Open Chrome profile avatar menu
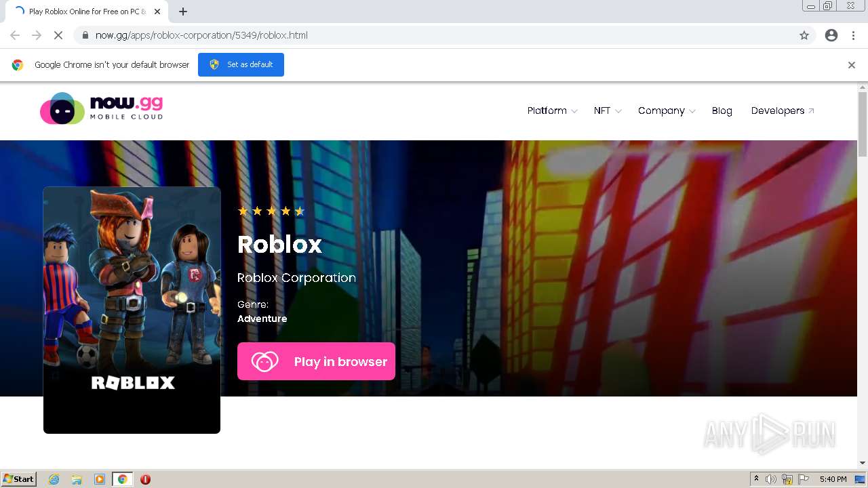This screenshot has height=488, width=868. 831,35
